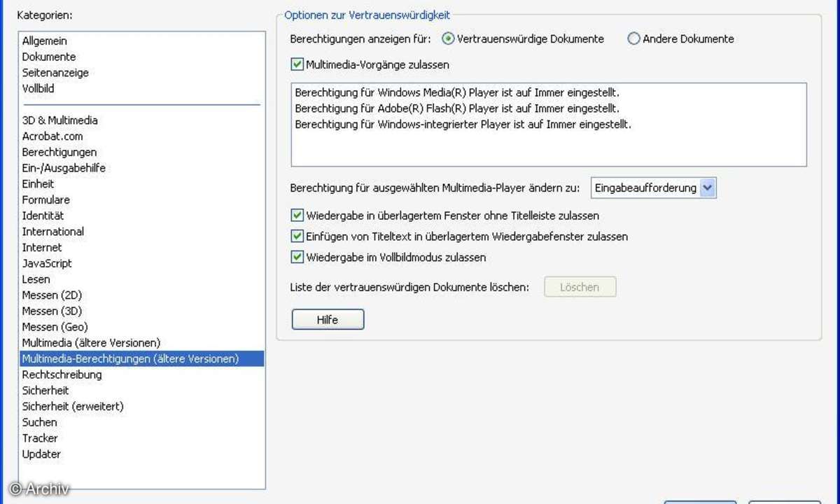Select Berechtigungen category
This screenshot has width=840, height=504.
59,152
